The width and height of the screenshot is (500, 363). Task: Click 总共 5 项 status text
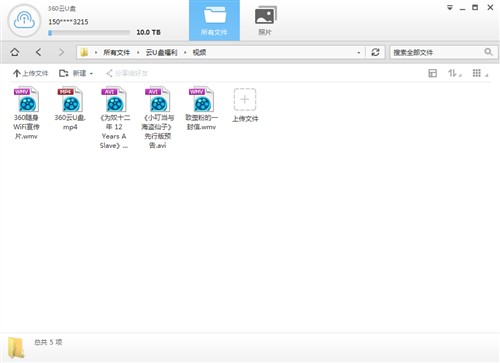point(48,342)
